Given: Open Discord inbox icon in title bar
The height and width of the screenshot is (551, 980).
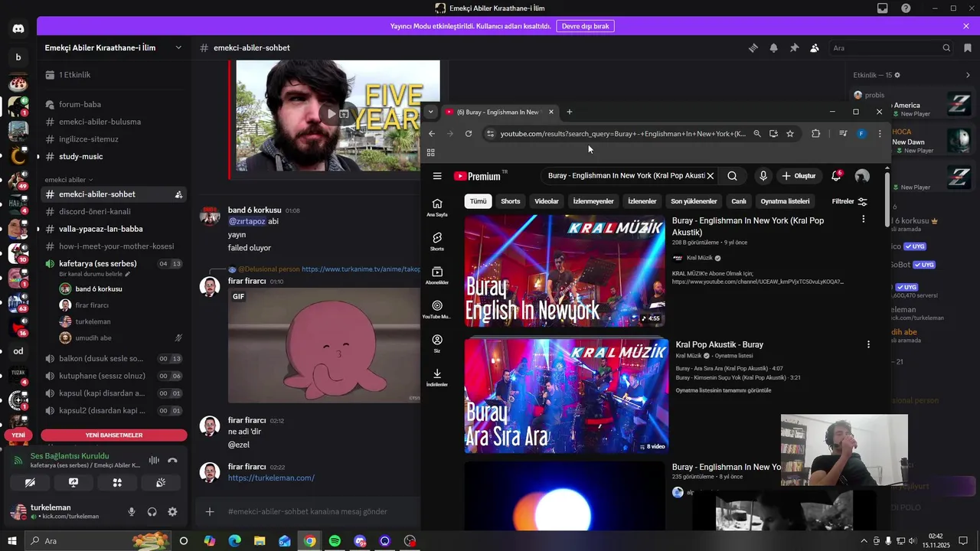Looking at the screenshot, I should point(883,8).
